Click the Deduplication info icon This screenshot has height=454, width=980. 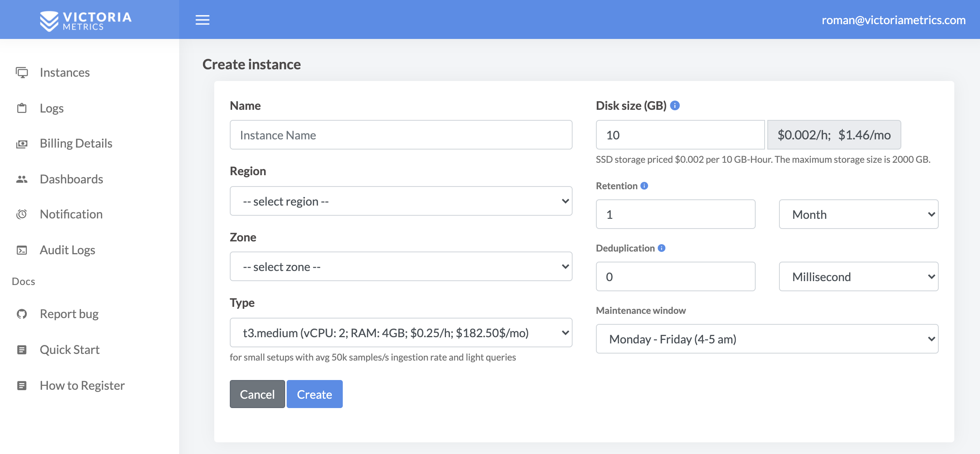(x=661, y=248)
